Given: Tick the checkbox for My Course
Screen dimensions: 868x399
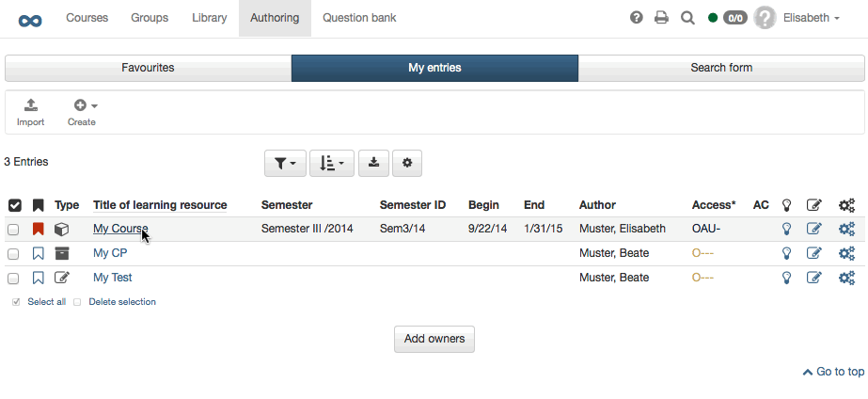Looking at the screenshot, I should [14, 229].
